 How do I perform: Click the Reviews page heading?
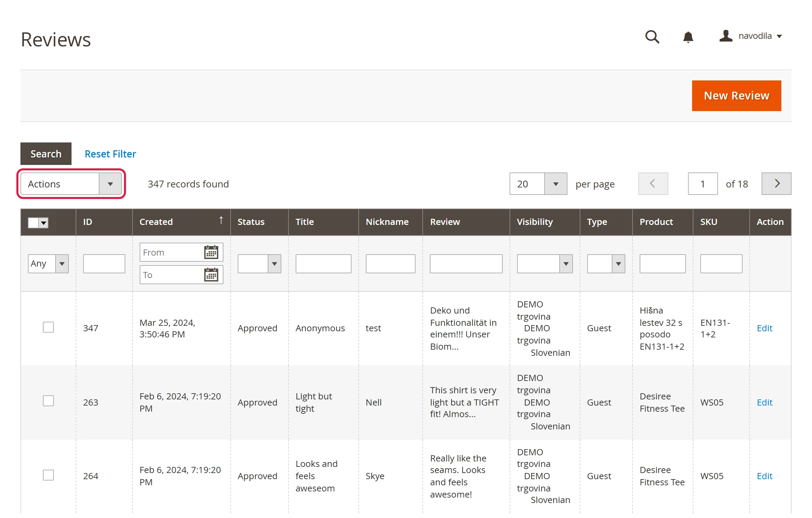click(x=56, y=40)
